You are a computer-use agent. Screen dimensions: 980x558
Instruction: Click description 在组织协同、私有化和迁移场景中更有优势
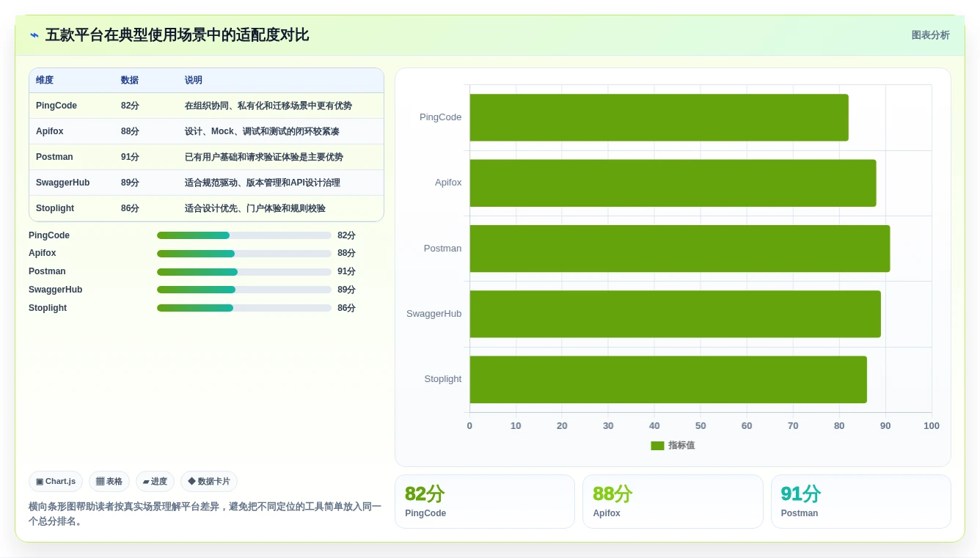(x=268, y=106)
